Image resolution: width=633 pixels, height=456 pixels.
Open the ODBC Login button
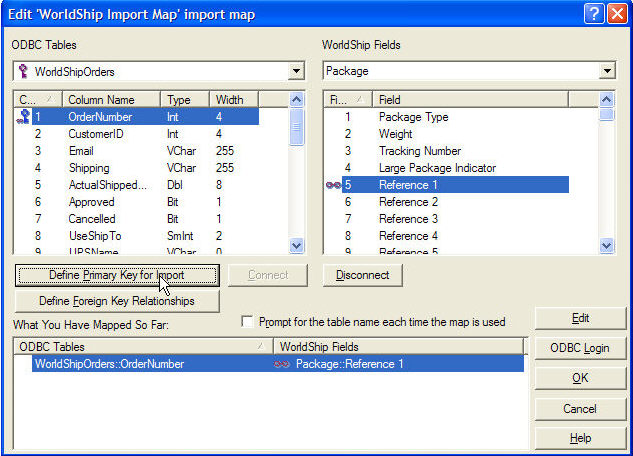580,348
